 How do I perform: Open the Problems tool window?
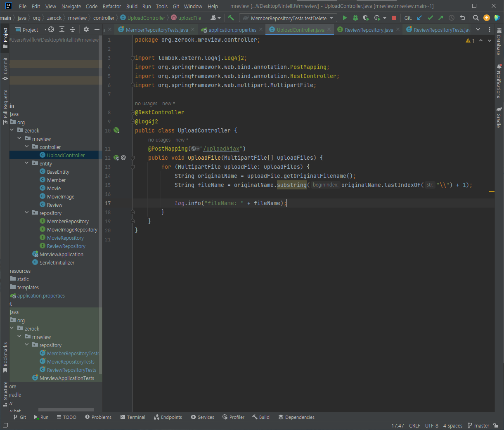pyautogui.click(x=98, y=417)
